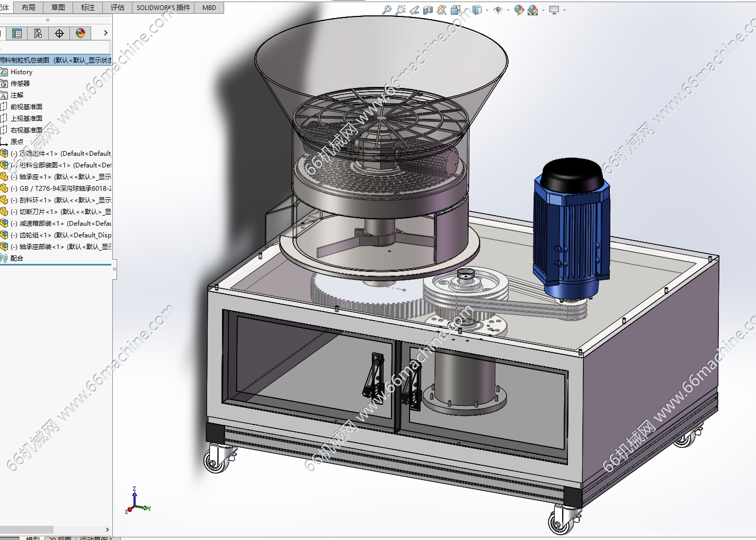Click the 切断刀片 yellow part icon
The image size is (756, 540).
point(4,212)
